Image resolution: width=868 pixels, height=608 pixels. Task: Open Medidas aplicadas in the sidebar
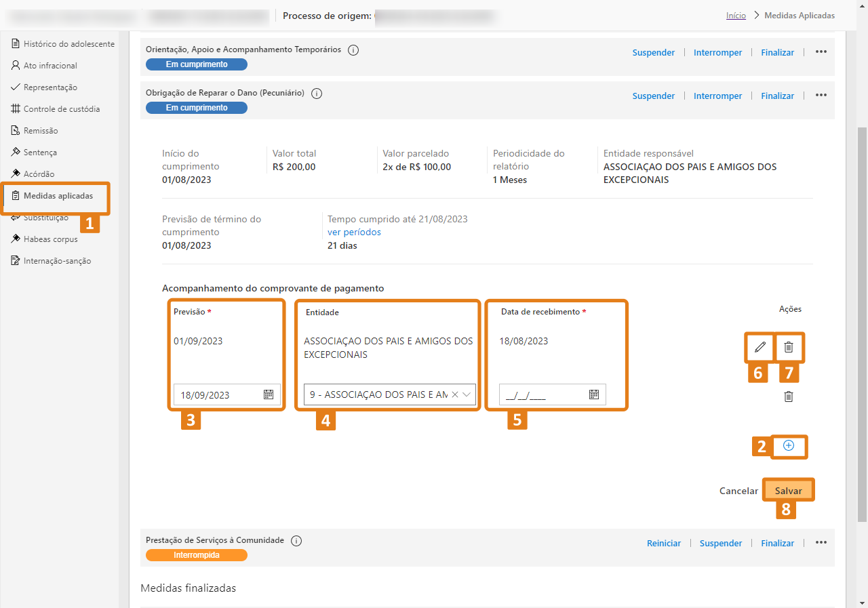click(x=58, y=196)
